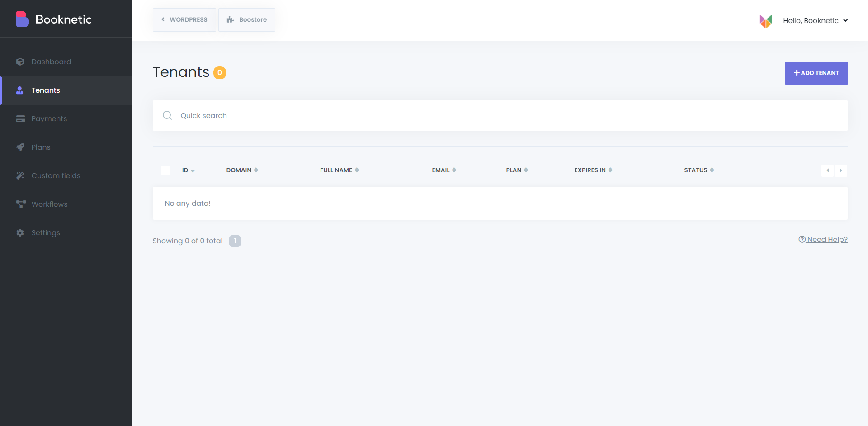Click the Booknetic logo icon
The image size is (868, 426).
(22, 19)
